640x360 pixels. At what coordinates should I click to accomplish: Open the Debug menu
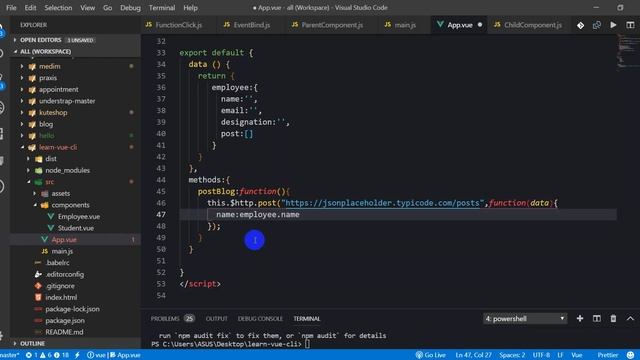pos(130,8)
